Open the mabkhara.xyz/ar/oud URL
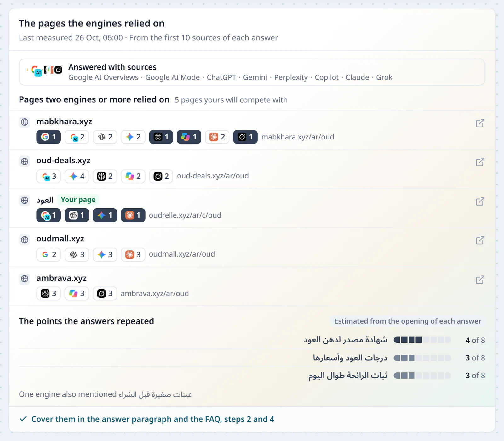 [298, 137]
